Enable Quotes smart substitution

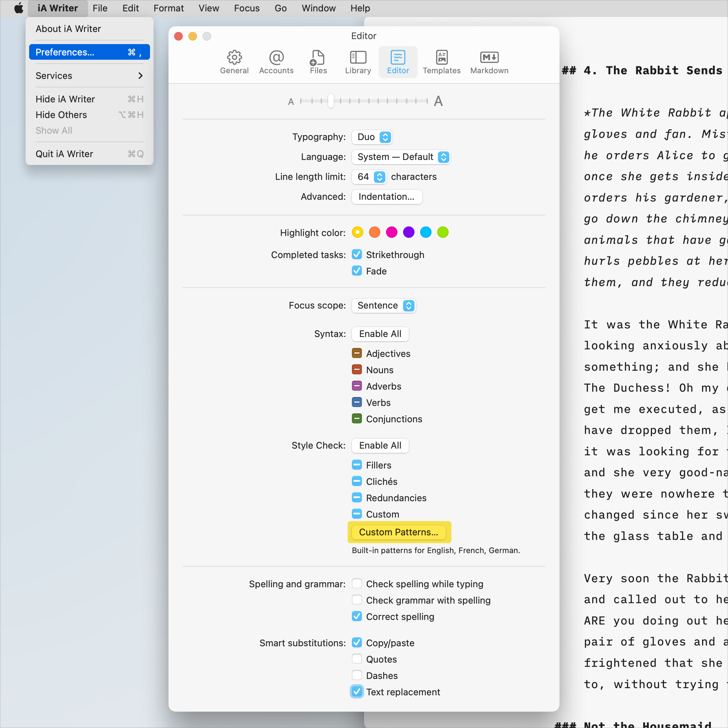pyautogui.click(x=357, y=659)
